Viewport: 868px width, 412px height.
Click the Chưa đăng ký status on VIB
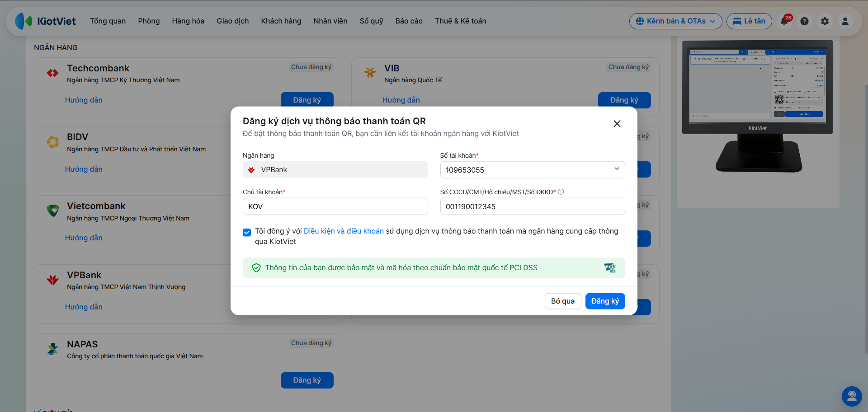628,67
